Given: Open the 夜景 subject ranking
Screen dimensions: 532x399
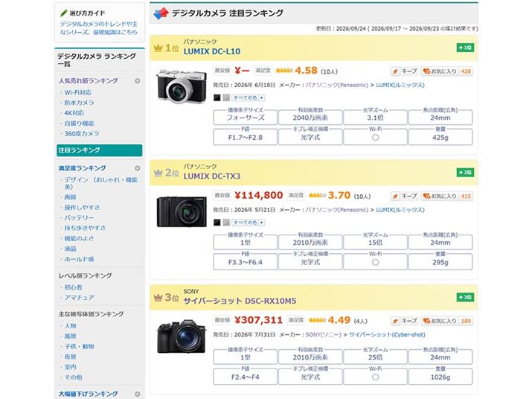Looking at the screenshot, I should pos(70,357).
